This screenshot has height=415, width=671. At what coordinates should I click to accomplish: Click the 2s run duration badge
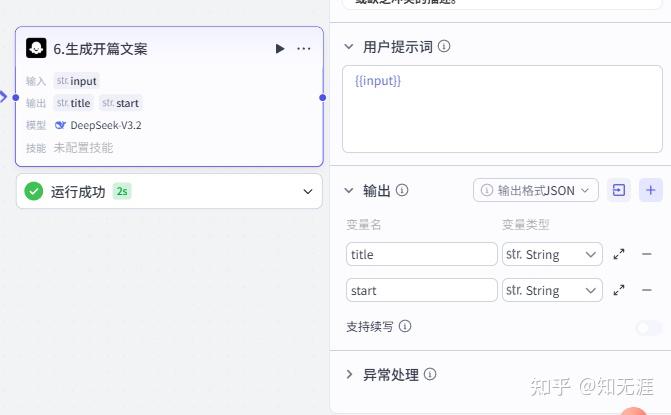coord(122,191)
